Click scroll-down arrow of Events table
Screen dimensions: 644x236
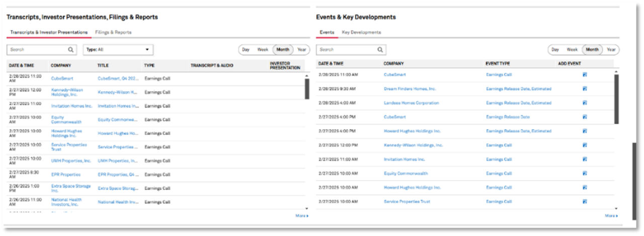[x=616, y=208]
